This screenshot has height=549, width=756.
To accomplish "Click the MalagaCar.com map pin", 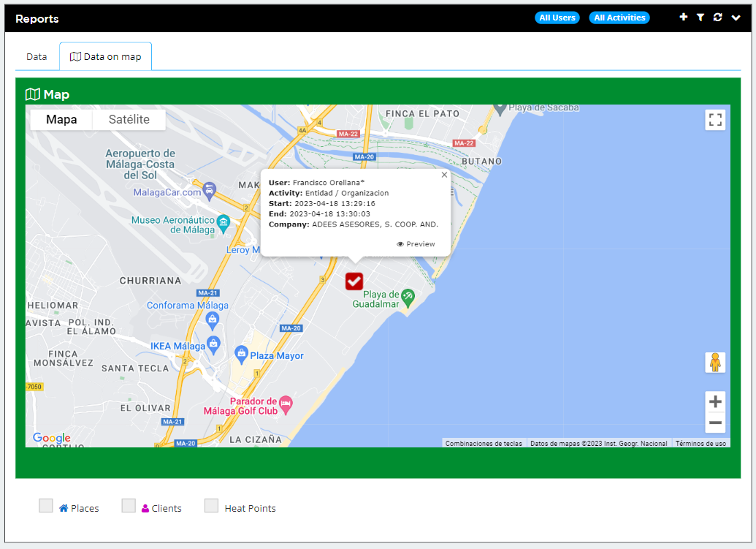I will [209, 191].
